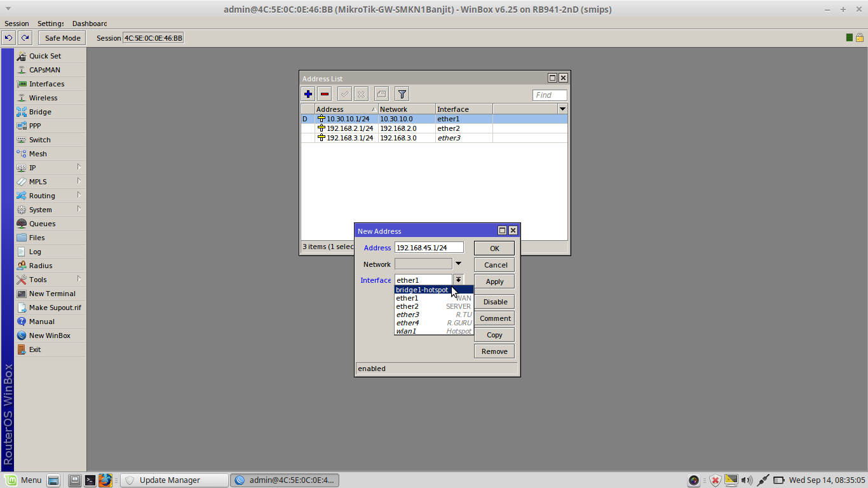Open Radius in sidebar
Viewport: 868px width, 488px height.
50,266
